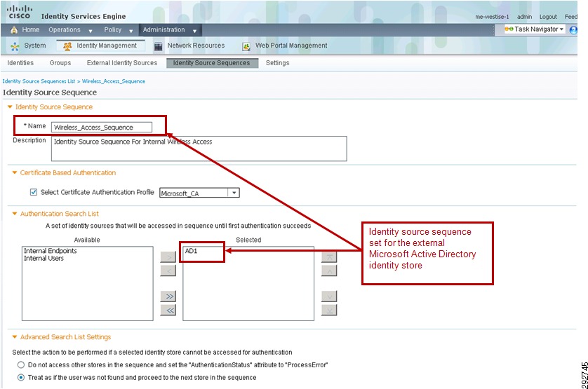The height and width of the screenshot is (389, 588).
Task: Click the me-westise-1 hostname text
Action: pos(492,17)
